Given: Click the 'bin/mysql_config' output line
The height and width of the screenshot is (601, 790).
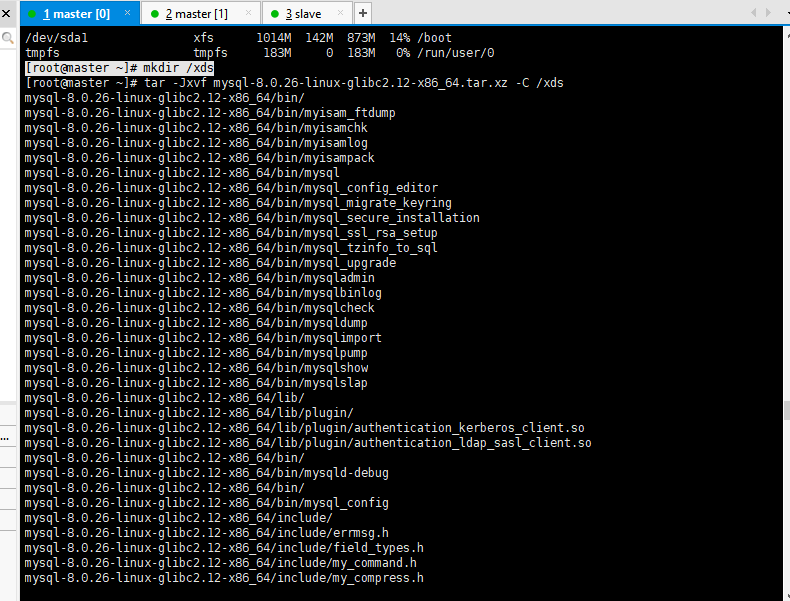Looking at the screenshot, I should click(x=207, y=503).
